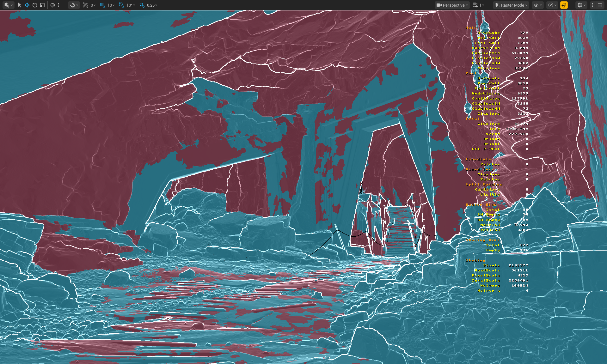Expand the rotation snap 10° dropdown
The height and width of the screenshot is (364, 607).
131,5
